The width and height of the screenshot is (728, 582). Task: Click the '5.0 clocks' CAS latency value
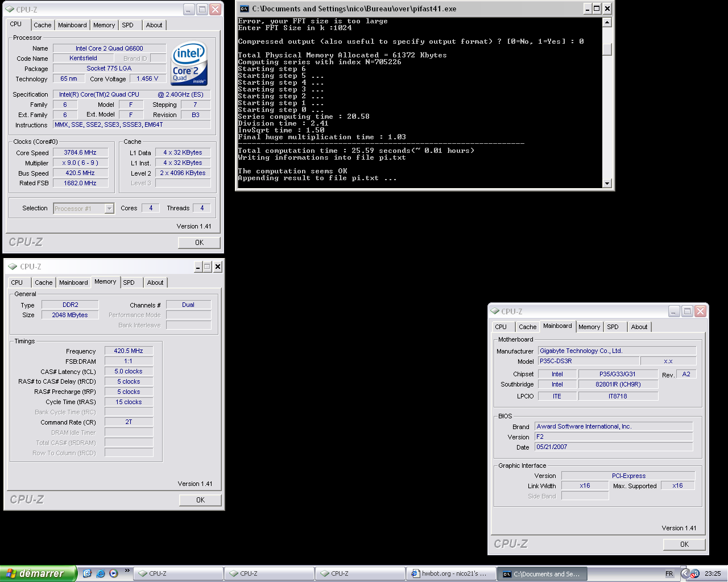click(129, 371)
